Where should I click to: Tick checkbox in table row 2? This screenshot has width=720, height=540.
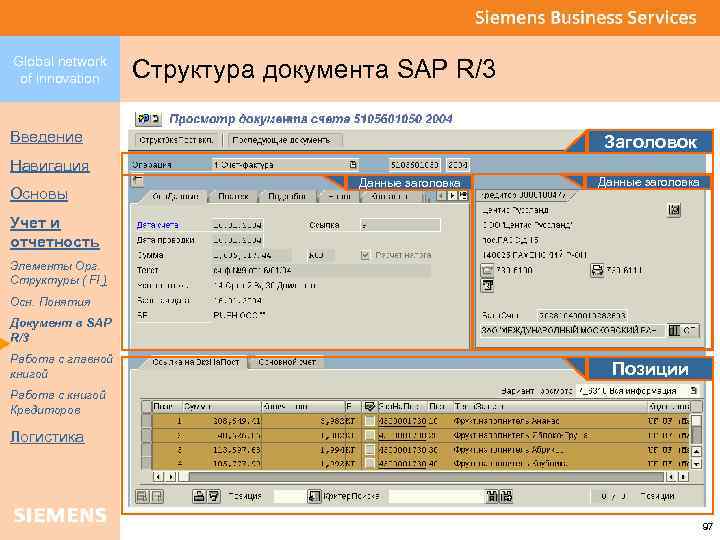pos(369,435)
